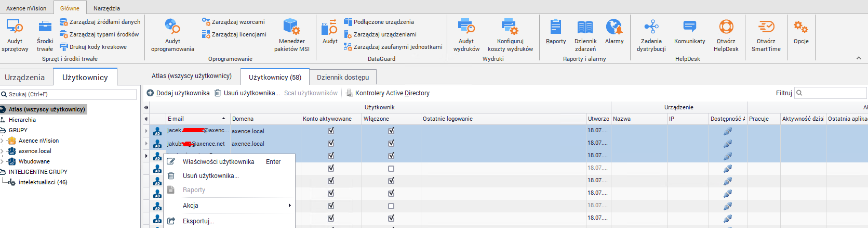Collapse the ribbon with the chevron
The height and width of the screenshot is (228, 868).
click(x=859, y=58)
